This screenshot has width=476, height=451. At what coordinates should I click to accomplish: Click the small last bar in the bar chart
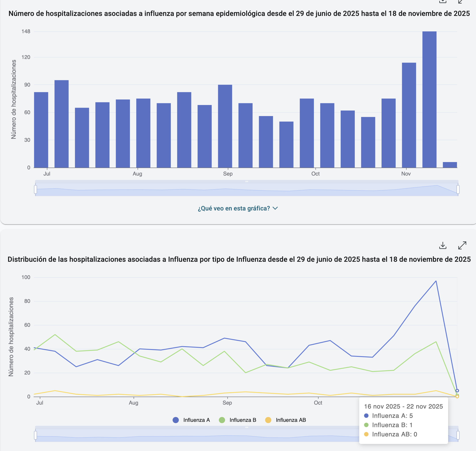click(x=450, y=165)
